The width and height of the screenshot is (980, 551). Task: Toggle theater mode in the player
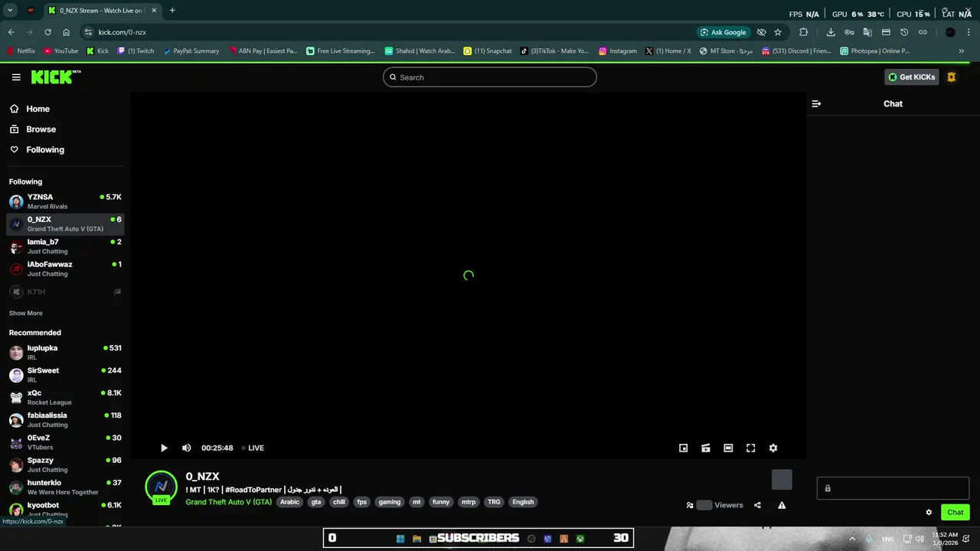coord(728,448)
